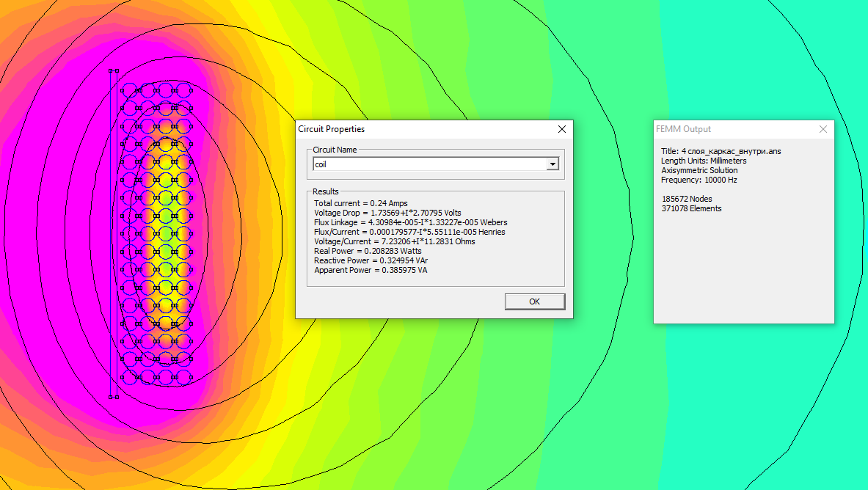Click the Flux/Current Henries result line

coord(409,232)
